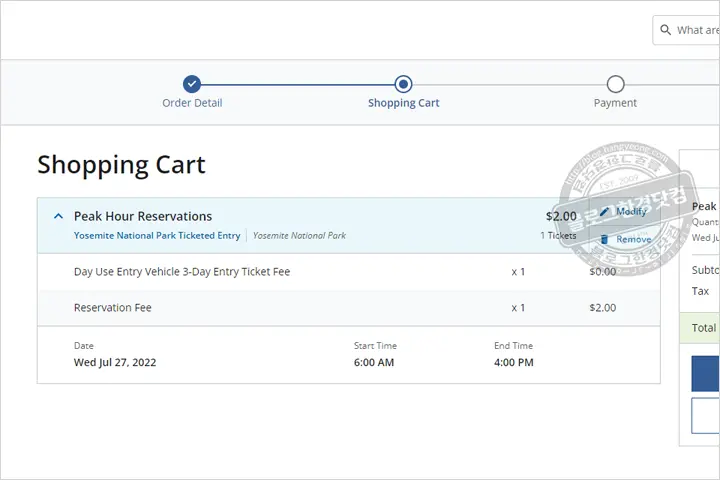Click the search box input field

pyautogui.click(x=697, y=30)
